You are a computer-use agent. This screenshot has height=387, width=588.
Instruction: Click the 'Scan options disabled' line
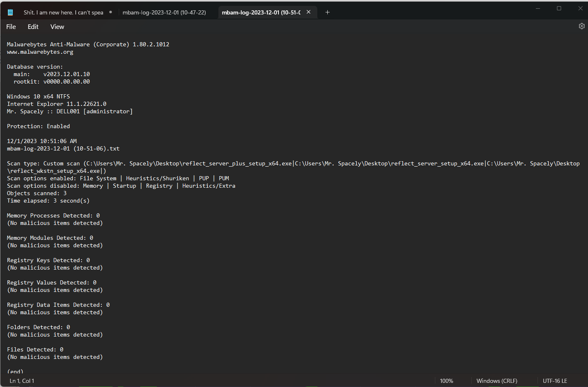(121, 186)
